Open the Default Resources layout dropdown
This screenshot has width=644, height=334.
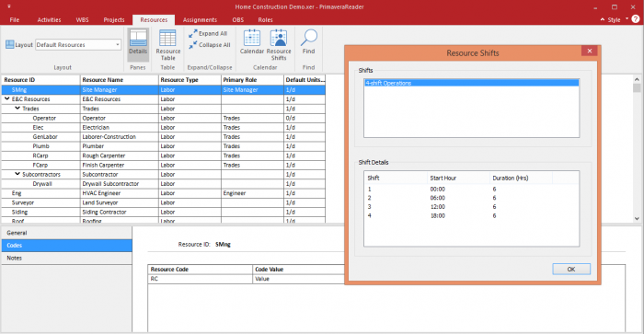pos(118,44)
